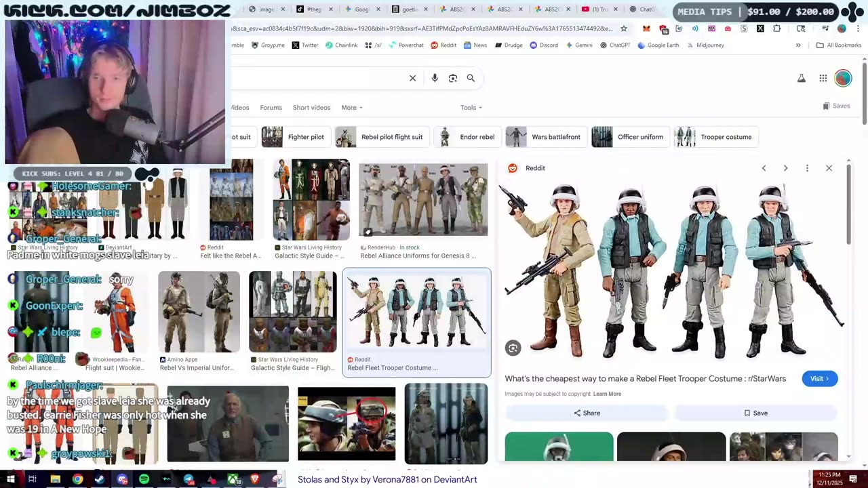
Task: Select the Rebel pilot flight suit chip
Action: (382, 137)
